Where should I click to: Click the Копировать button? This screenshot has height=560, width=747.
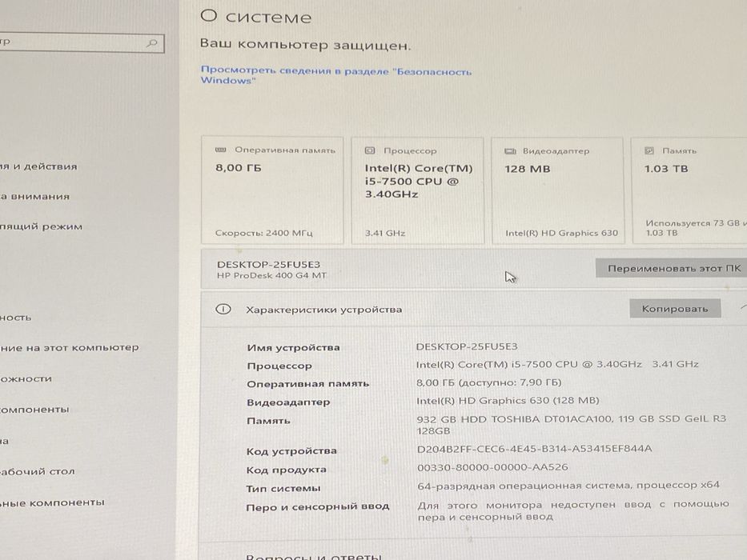pos(675,309)
